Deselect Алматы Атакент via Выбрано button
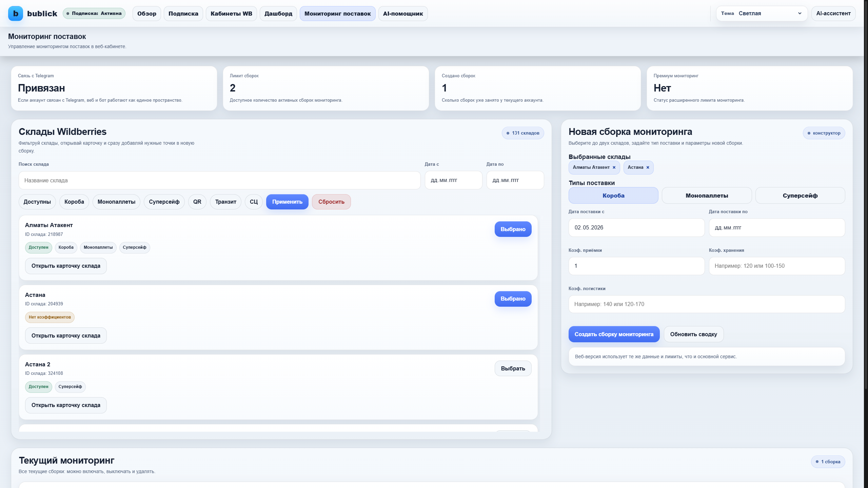This screenshot has height=488, width=868. coord(513,229)
